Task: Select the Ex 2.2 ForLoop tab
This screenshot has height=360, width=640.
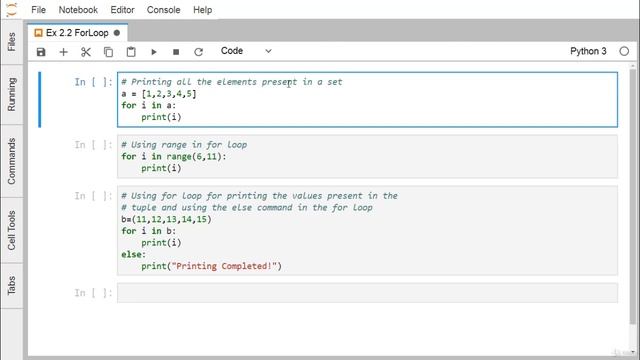Action: (78, 33)
